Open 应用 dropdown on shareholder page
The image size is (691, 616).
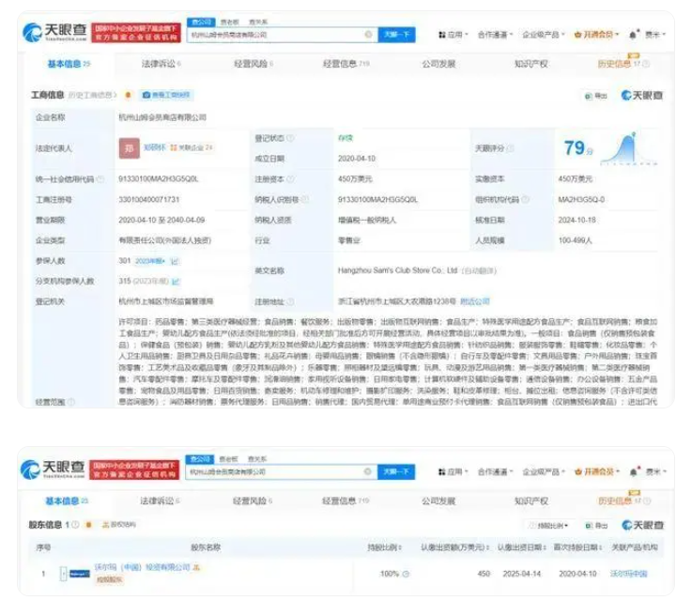pos(453,472)
